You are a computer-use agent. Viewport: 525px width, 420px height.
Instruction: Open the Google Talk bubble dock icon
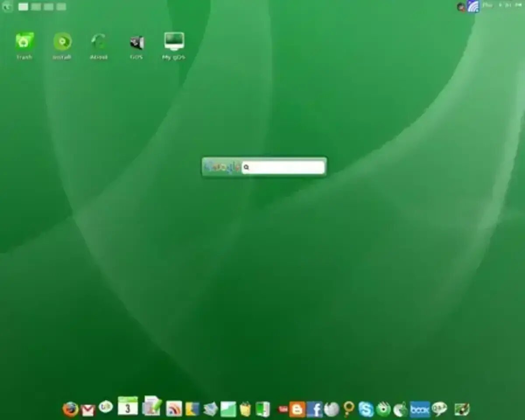[105, 407]
